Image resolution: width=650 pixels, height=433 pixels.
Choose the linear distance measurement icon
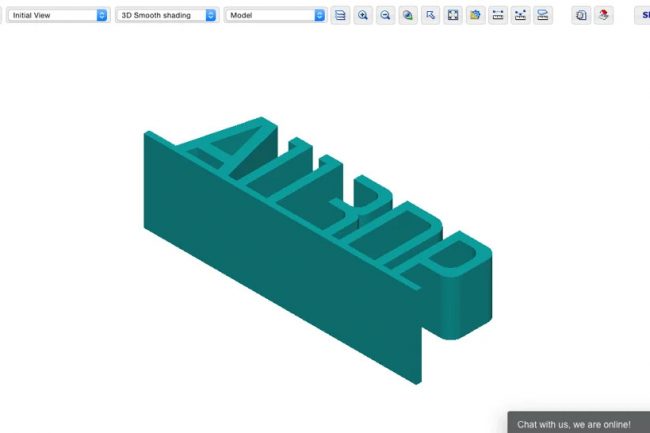coord(498,16)
